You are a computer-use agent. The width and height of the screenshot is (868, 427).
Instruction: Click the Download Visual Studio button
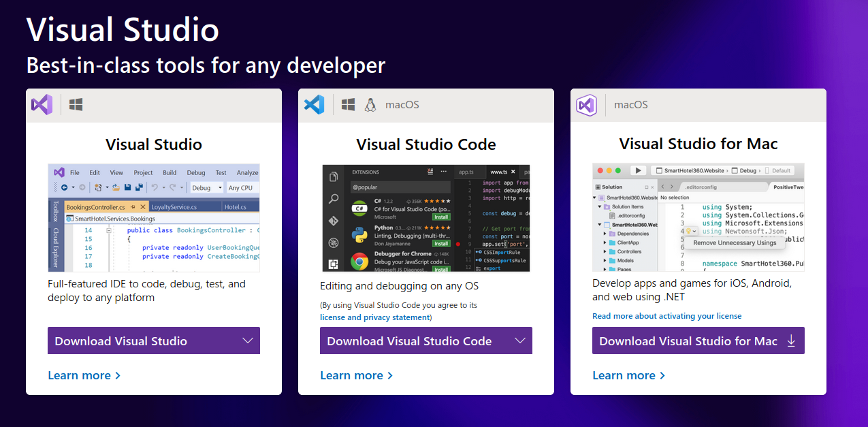(x=136, y=341)
